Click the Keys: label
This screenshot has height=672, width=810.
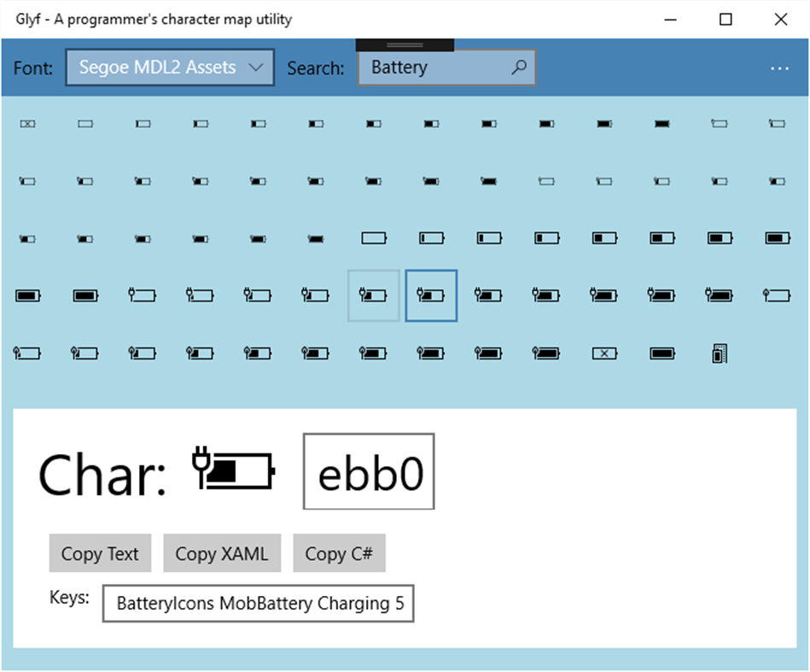pos(69,598)
